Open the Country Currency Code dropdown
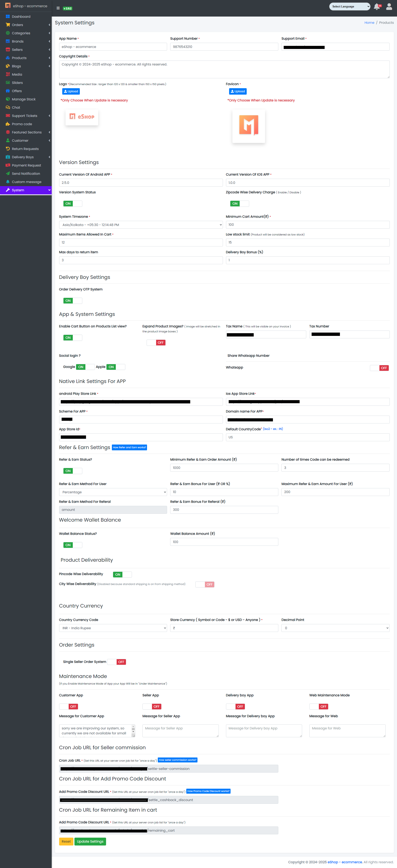397x868 pixels. point(113,628)
